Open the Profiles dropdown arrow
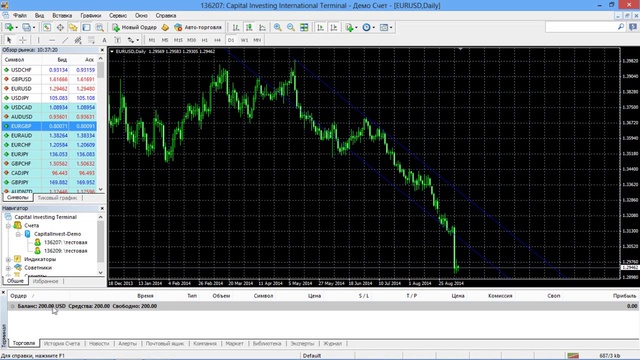Image resolution: width=640 pixels, height=360 pixels. pyautogui.click(x=34, y=27)
